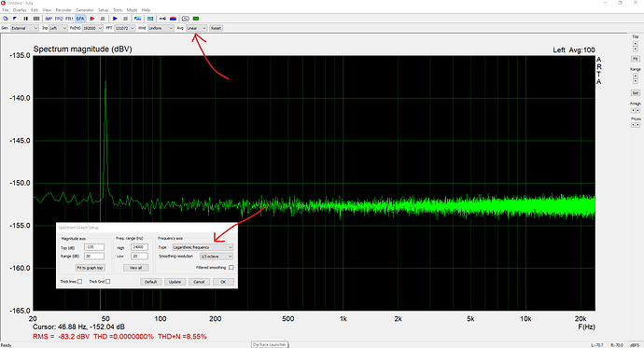
Task: Switch to IMP impulse response mode
Action: coord(49,19)
